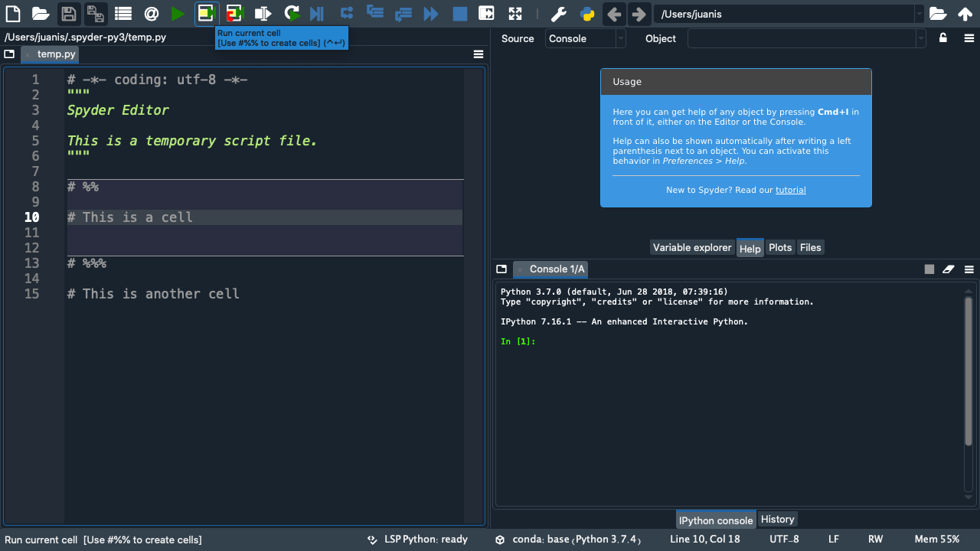Open Preferences with the wrench icon
This screenshot has width=980, height=551.
pyautogui.click(x=559, y=14)
